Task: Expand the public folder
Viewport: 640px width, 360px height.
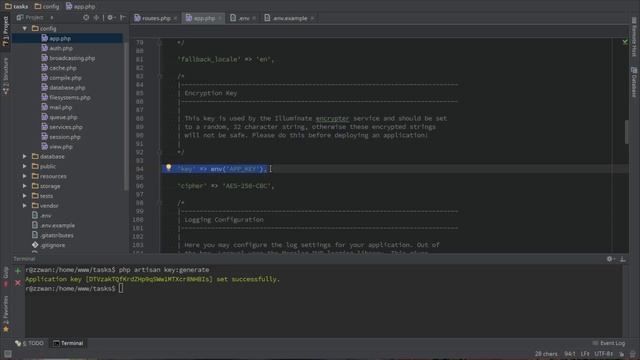Action: 24,166
